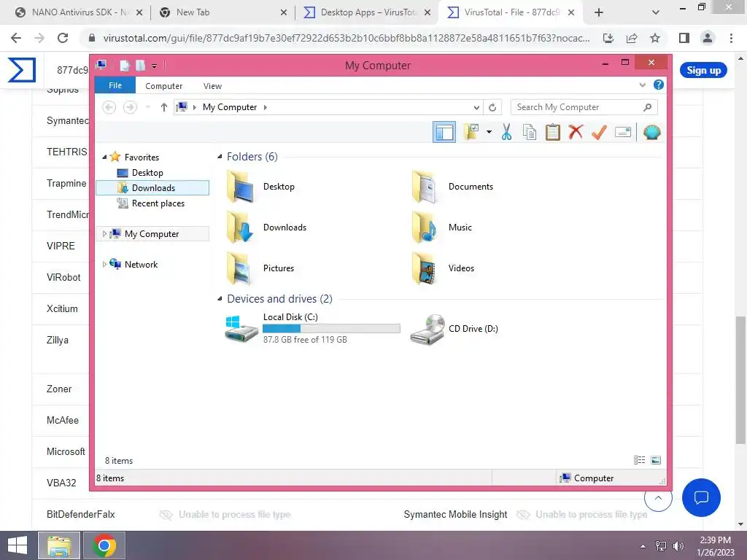
Task: Select the Videos folder icon
Action: coord(425,268)
